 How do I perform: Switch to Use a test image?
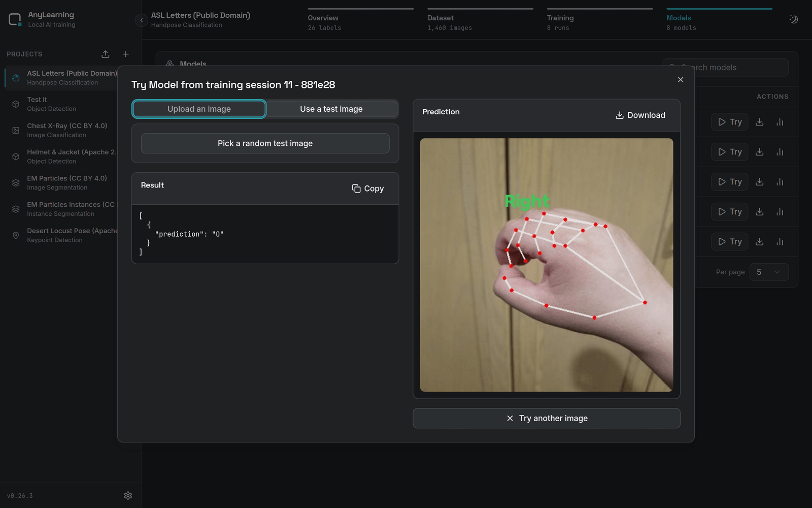tap(331, 109)
